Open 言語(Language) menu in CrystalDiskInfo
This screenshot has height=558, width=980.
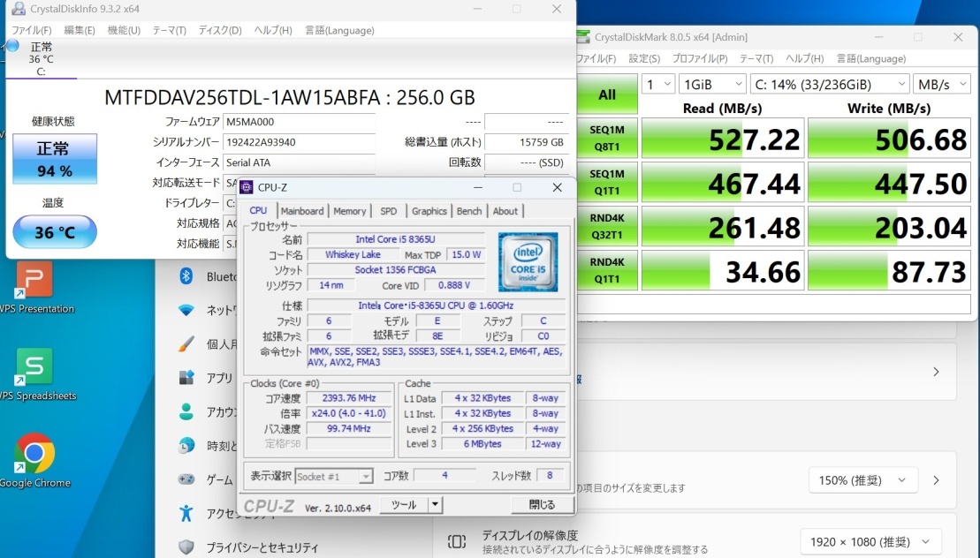(x=339, y=30)
